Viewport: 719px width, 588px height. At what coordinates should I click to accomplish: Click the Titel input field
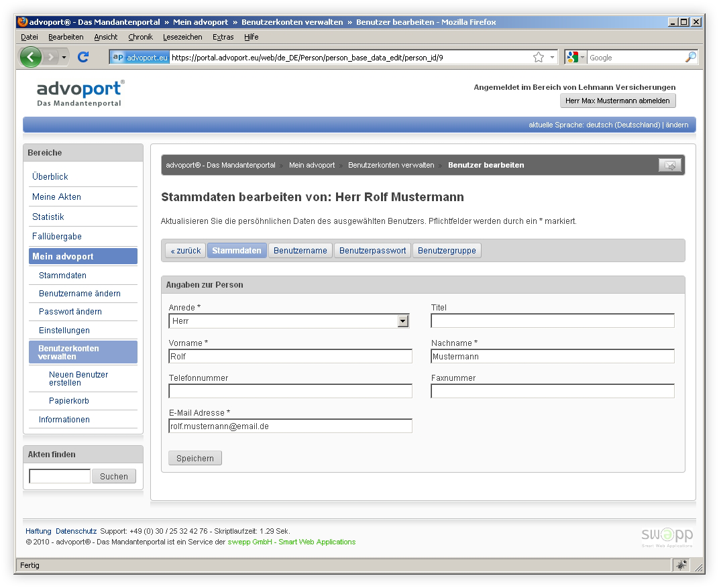[553, 320]
